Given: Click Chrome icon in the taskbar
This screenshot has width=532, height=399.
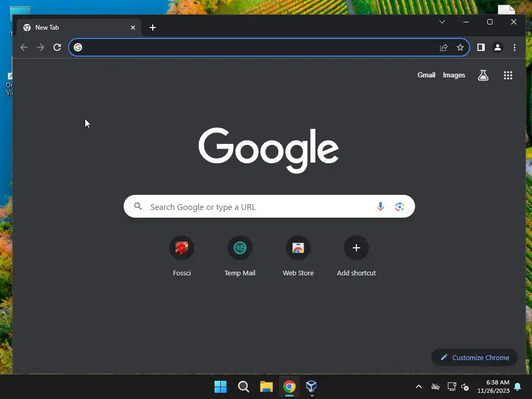Looking at the screenshot, I should [289, 387].
